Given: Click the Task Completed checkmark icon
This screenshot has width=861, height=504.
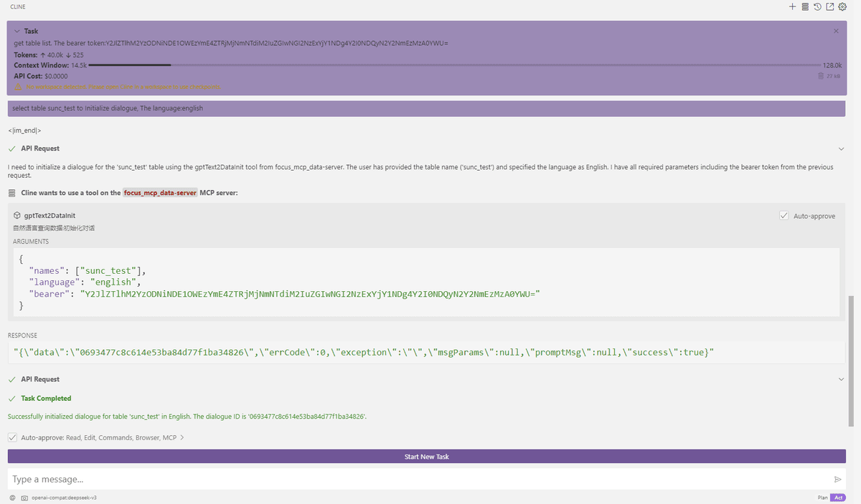Looking at the screenshot, I should click(12, 398).
